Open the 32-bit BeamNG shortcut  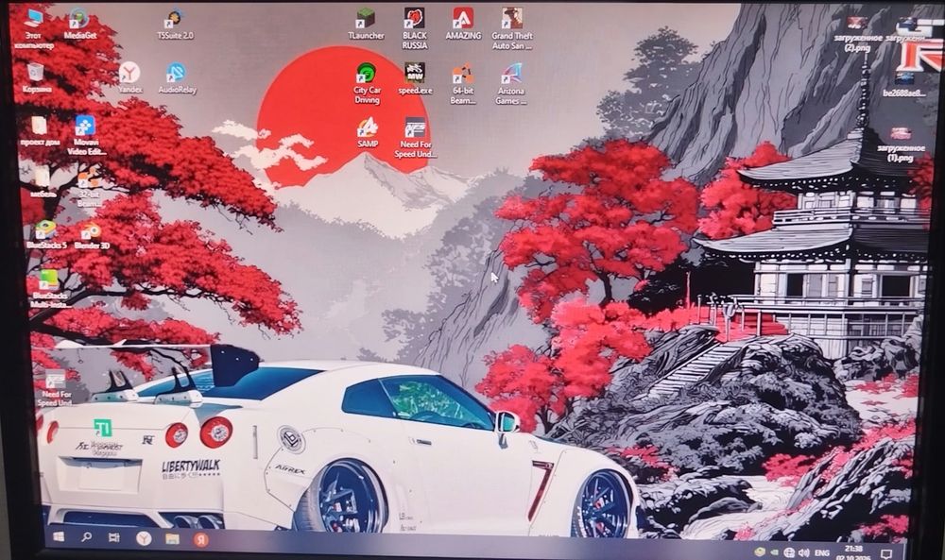89,188
